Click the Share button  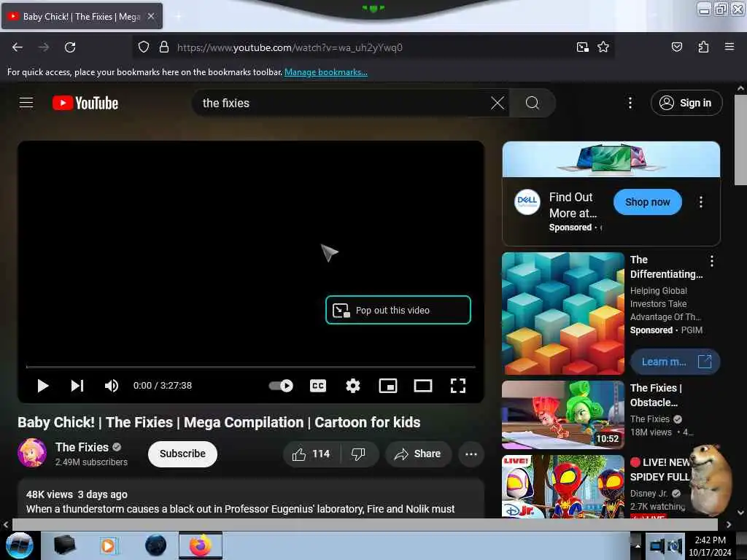pos(418,454)
